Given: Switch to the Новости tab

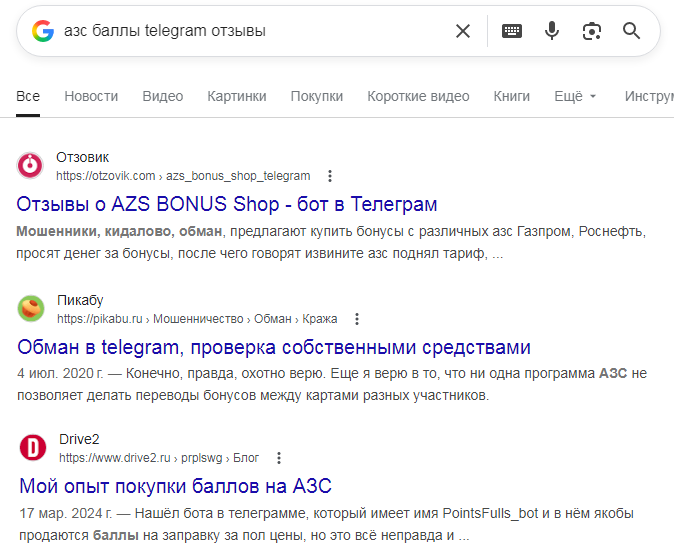Looking at the screenshot, I should coord(91,96).
